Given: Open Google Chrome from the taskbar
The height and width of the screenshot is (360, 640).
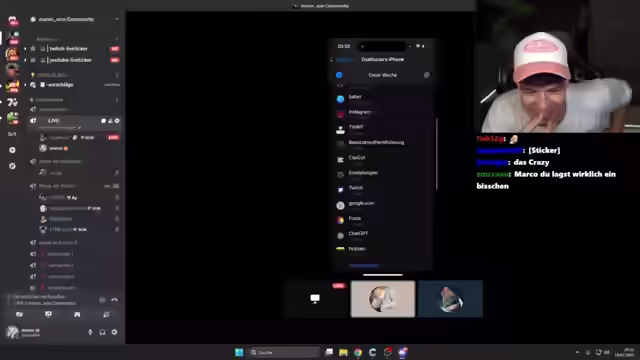Looking at the screenshot, I should (358, 352).
